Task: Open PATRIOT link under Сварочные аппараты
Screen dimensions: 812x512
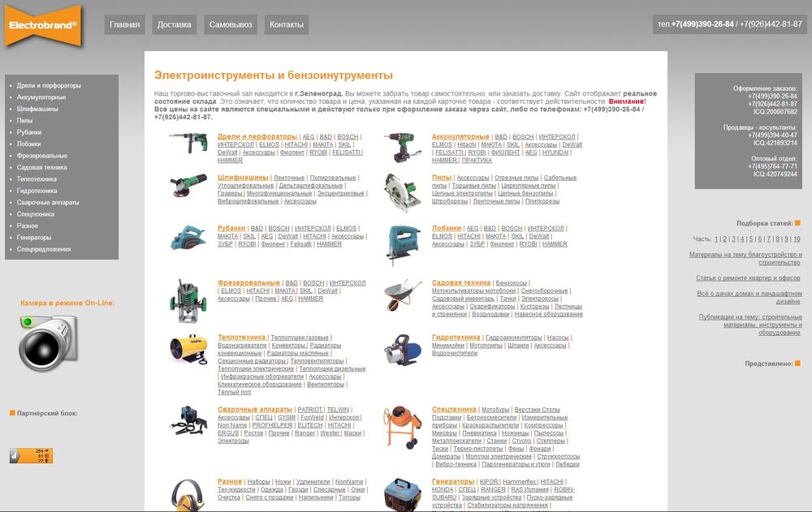Action: pyautogui.click(x=310, y=410)
